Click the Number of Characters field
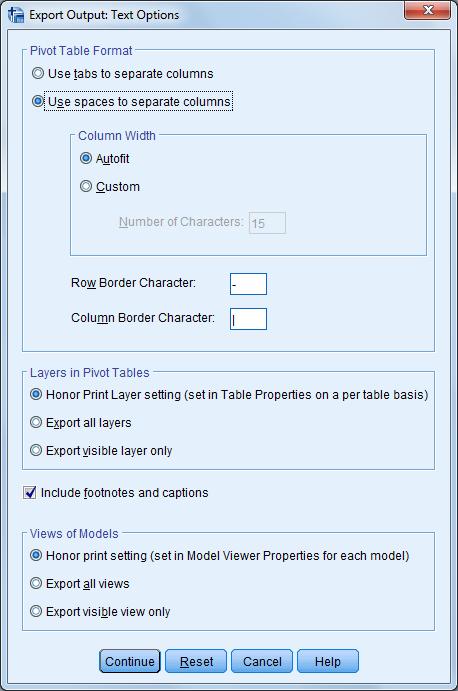 click(268, 223)
